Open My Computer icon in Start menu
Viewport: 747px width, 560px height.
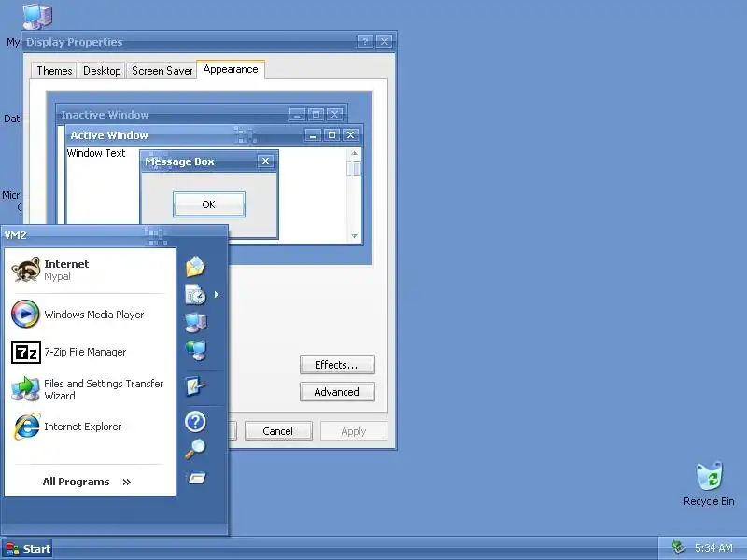pos(195,322)
